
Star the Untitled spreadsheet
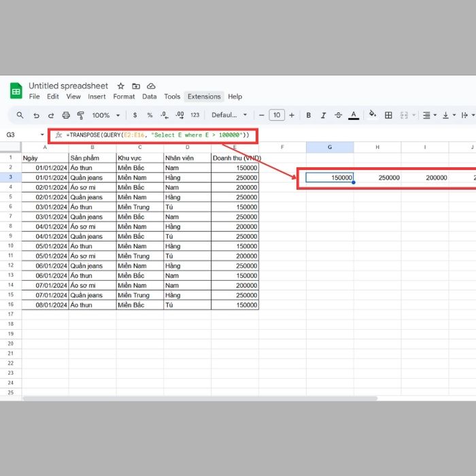click(121, 86)
